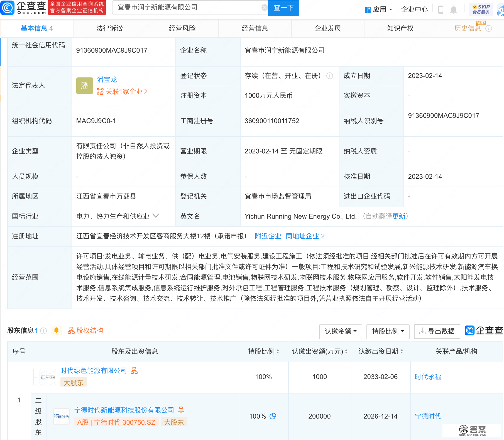The image size is (504, 440).
Task: Sort by 认缴出资额 column arrows
Action: pos(346,351)
